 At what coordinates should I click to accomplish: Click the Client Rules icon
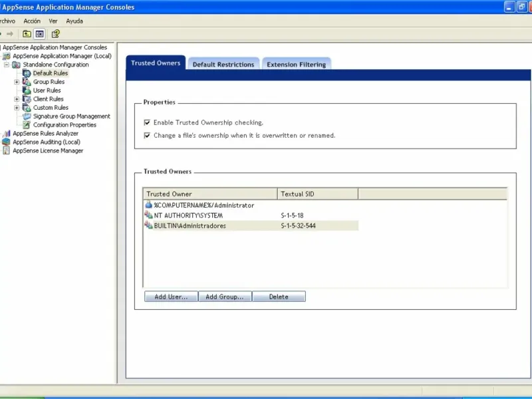(x=27, y=98)
